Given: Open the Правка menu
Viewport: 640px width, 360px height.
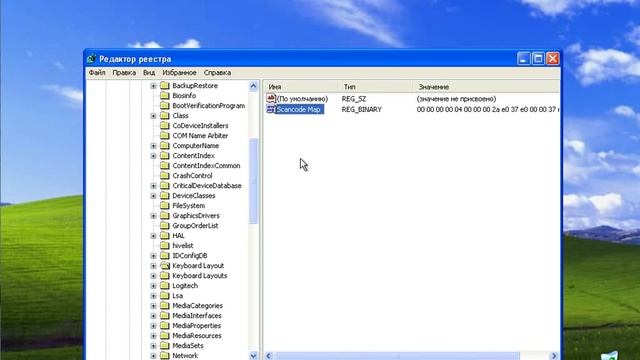Looking at the screenshot, I should (124, 73).
